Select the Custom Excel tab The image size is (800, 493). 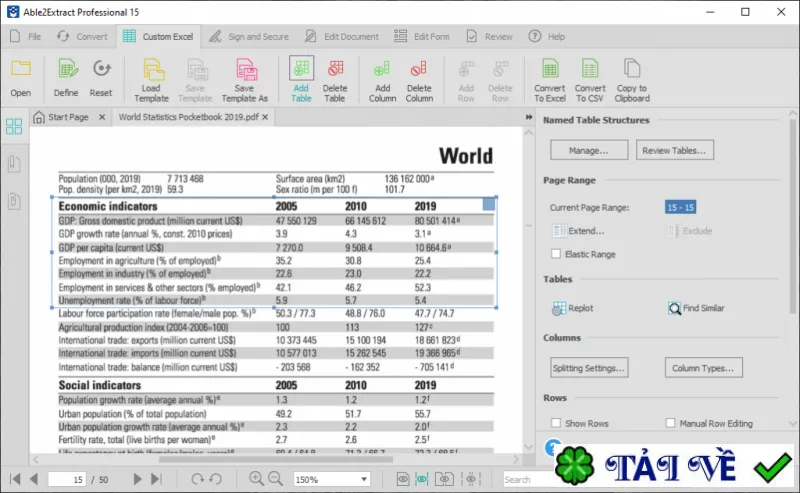158,37
